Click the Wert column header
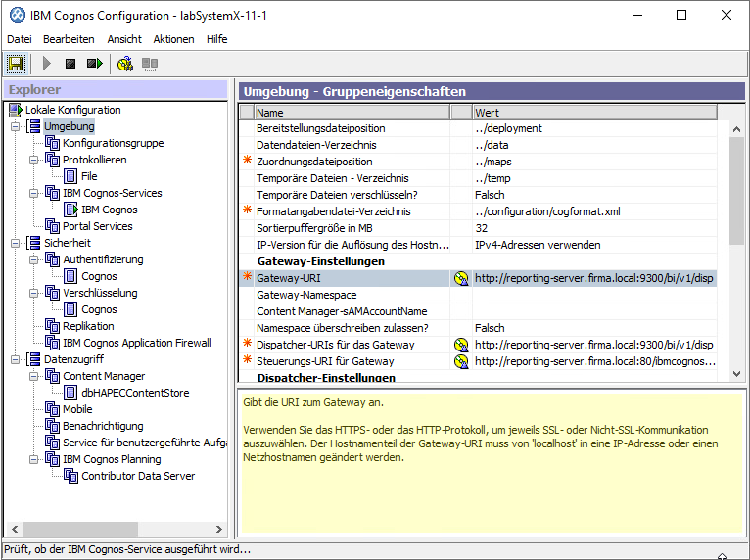Image resolution: width=750 pixels, height=560 pixels. [x=594, y=113]
